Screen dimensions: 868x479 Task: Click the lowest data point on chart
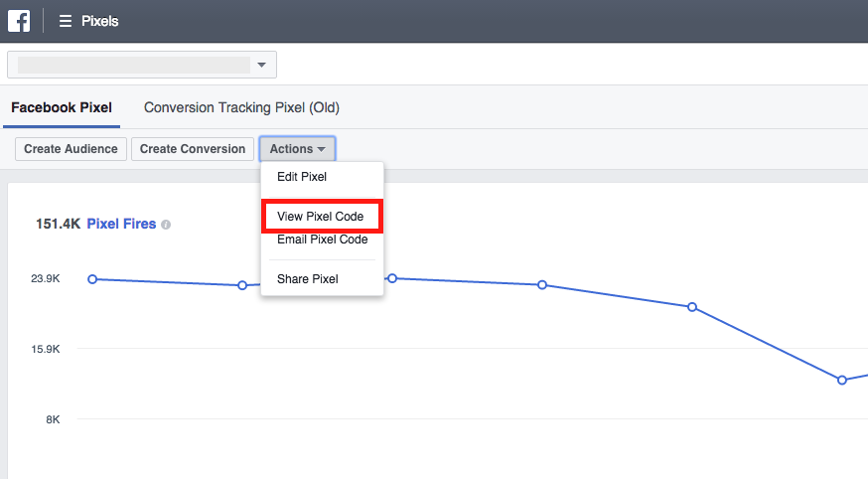coord(842,380)
